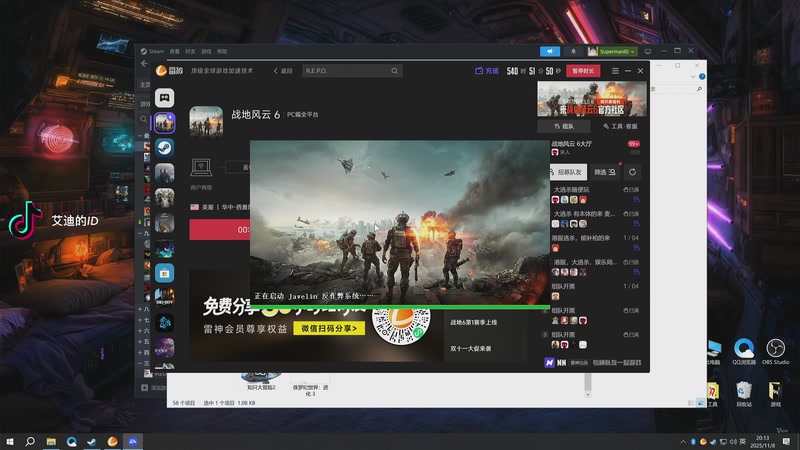Click Steam Big Picture monitor icon
Viewport: 800px width, 450px height.
648,52
